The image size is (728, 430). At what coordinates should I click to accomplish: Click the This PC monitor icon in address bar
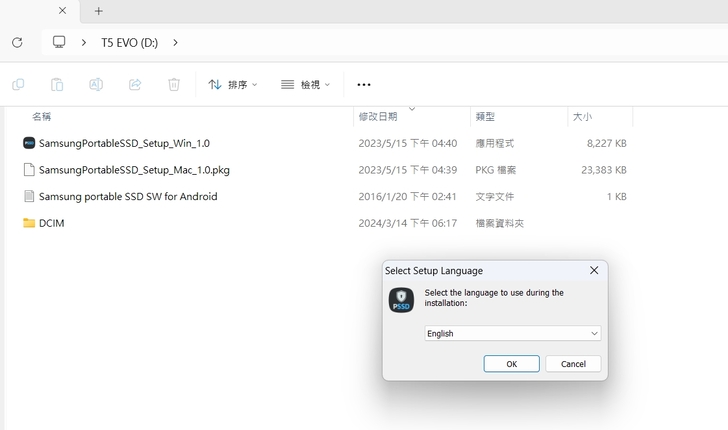(59, 42)
